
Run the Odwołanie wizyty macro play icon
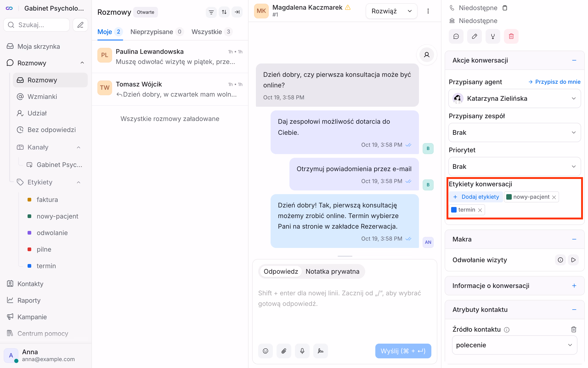click(573, 260)
